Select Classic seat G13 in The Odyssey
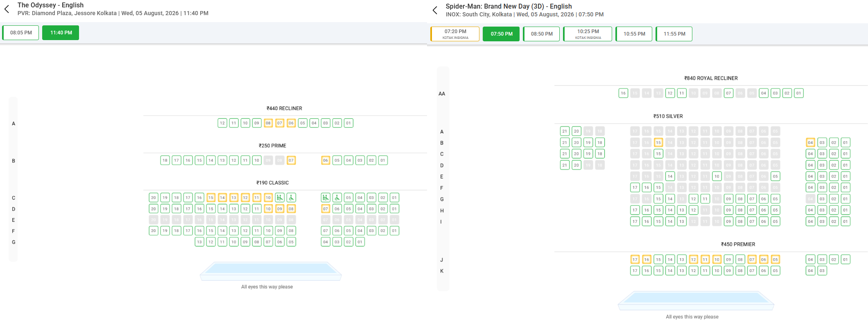Image resolution: width=868 pixels, height=324 pixels. tap(199, 242)
